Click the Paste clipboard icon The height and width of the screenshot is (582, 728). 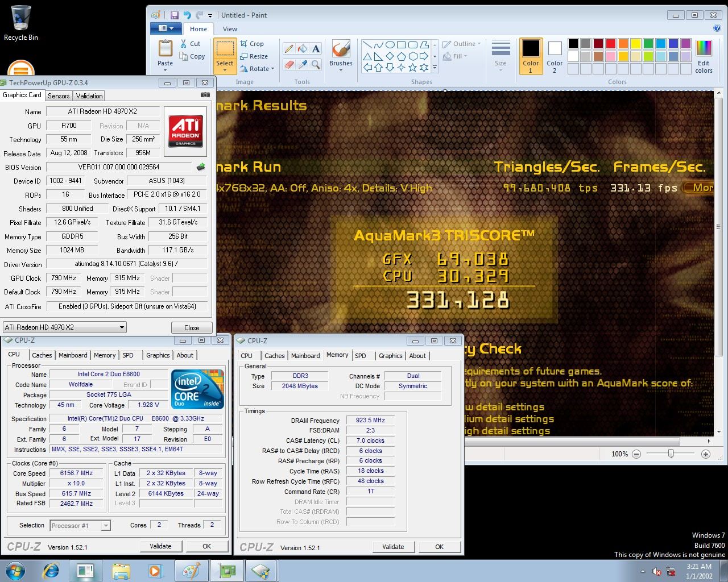coord(166,49)
